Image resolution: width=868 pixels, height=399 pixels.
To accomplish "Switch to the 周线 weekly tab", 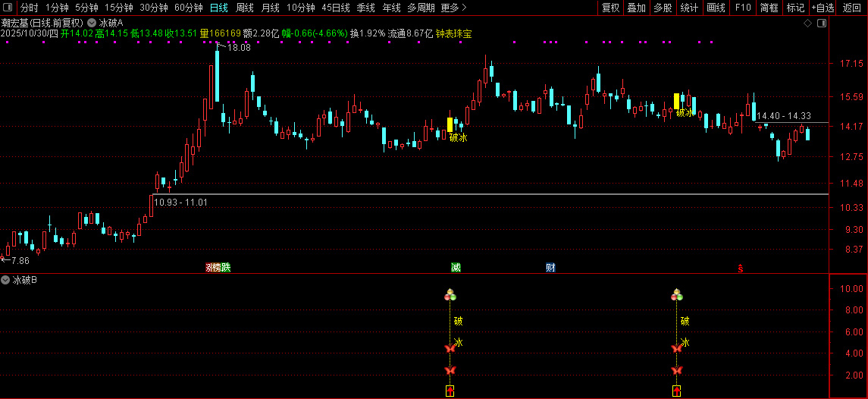I will (x=245, y=8).
